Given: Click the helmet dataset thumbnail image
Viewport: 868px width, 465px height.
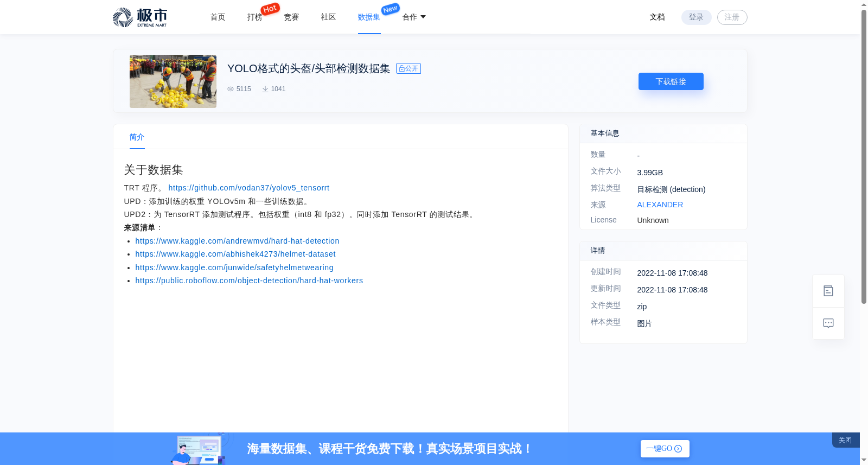Looking at the screenshot, I should point(173,81).
